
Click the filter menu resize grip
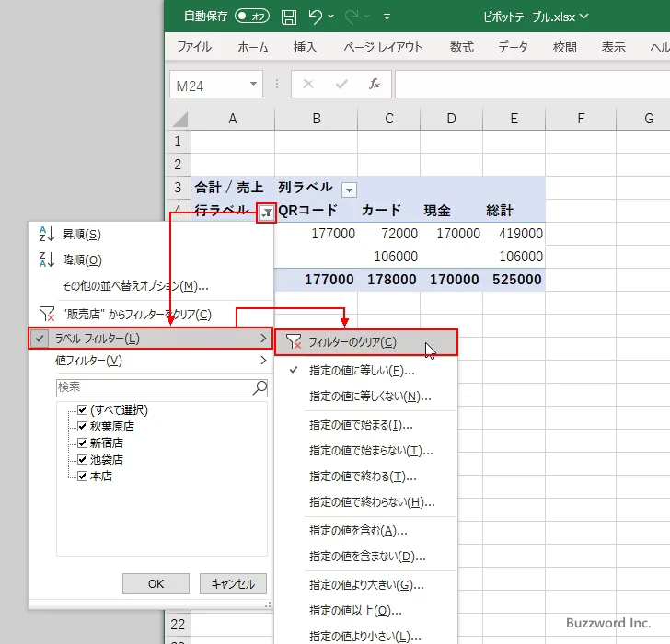click(268, 604)
